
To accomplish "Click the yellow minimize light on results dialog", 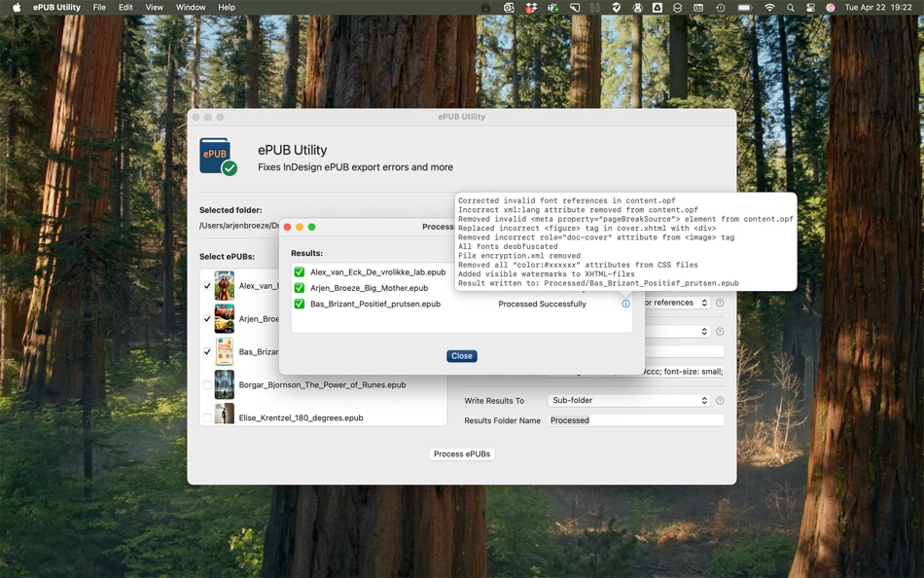I will click(300, 227).
